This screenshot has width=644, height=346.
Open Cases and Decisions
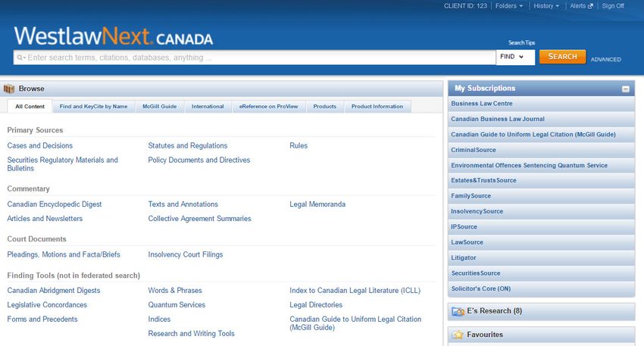pyautogui.click(x=40, y=145)
